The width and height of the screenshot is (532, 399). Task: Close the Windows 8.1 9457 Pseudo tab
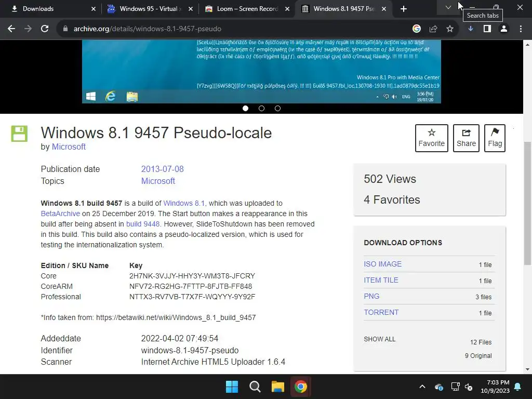coord(384,9)
